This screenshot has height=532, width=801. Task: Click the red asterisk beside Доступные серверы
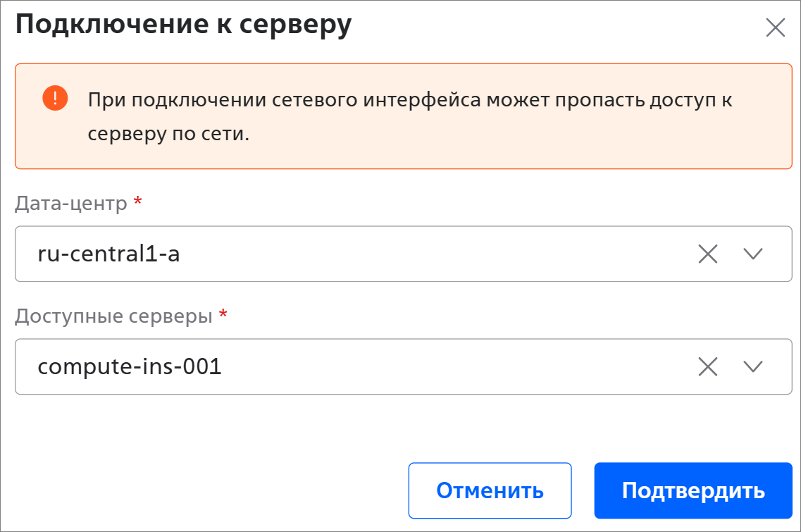(x=223, y=316)
